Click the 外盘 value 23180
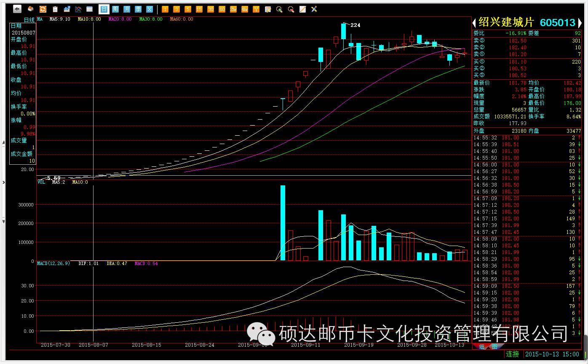Viewport: 588px width, 364px height. (519, 131)
